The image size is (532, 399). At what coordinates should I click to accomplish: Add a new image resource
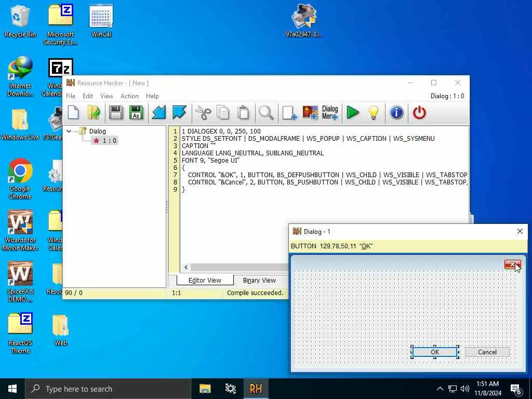[310, 113]
